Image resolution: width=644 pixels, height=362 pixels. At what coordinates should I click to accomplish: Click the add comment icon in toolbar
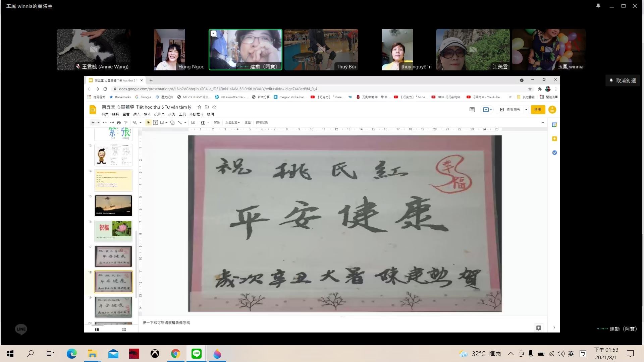coord(193,123)
